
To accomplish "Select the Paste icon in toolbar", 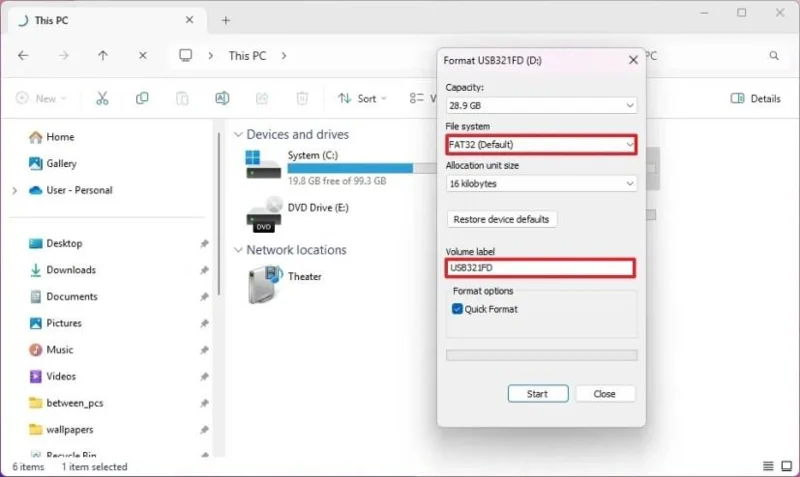I will [182, 98].
